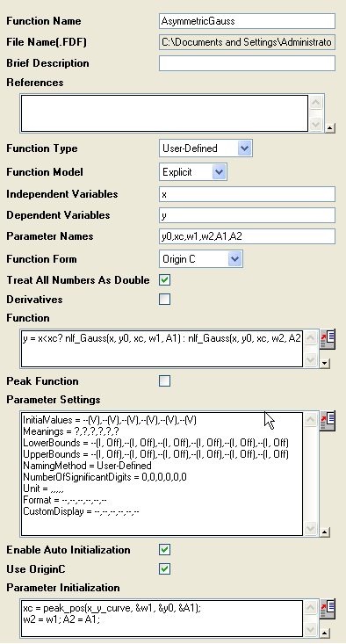Viewport: 346px width, 644px height.
Task: Click the Unit line in Parameter Settings
Action: coord(43,488)
